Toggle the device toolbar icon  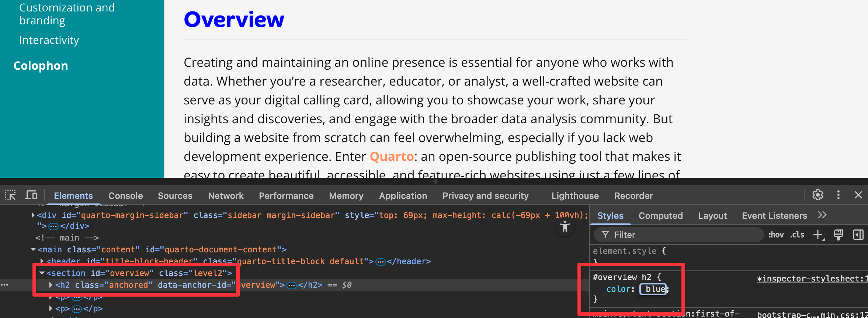pos(31,195)
